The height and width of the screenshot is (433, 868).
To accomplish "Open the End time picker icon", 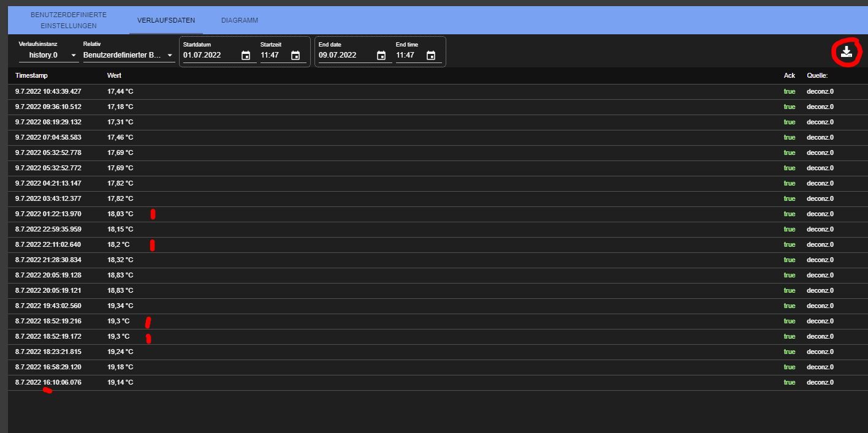I will [x=431, y=56].
